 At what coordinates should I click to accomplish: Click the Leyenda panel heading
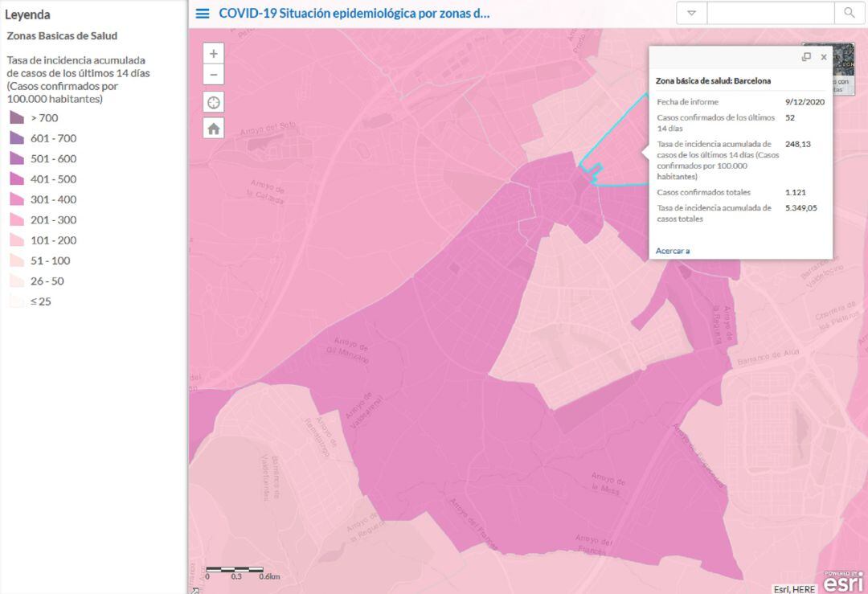tap(28, 14)
